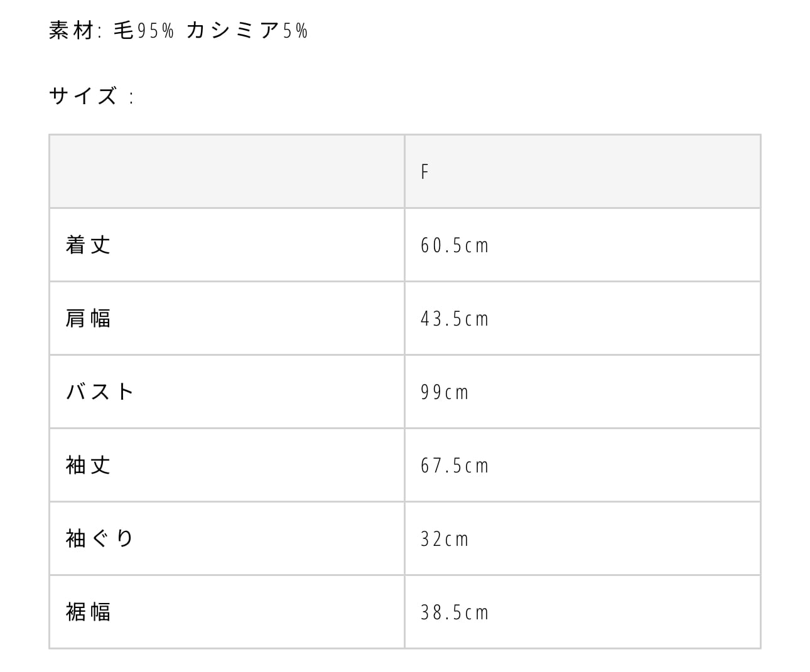
Task: Select the 43.5cm shoulder width value
Action: click(455, 319)
